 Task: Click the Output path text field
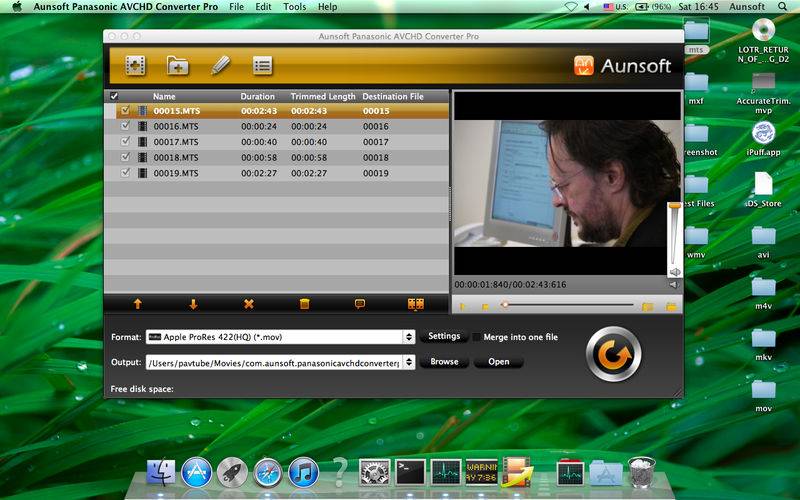pos(274,362)
